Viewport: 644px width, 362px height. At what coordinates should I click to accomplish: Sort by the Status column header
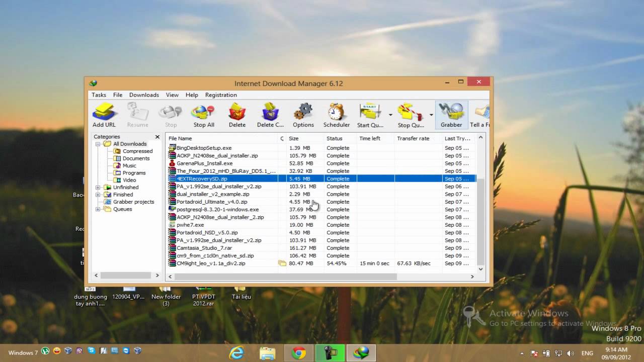click(x=340, y=138)
